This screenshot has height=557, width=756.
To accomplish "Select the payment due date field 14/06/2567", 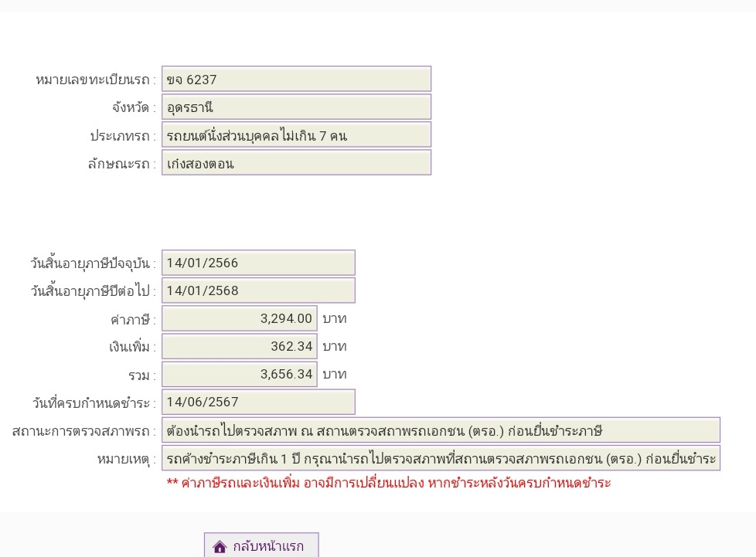I will point(258,402).
